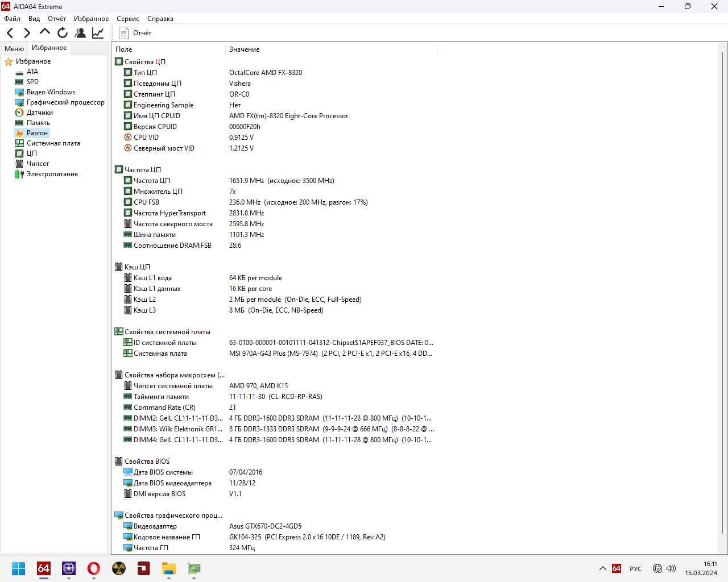The width and height of the screenshot is (728, 582).
Task: Select the Тайминги памяти row
Action: [x=274, y=397]
